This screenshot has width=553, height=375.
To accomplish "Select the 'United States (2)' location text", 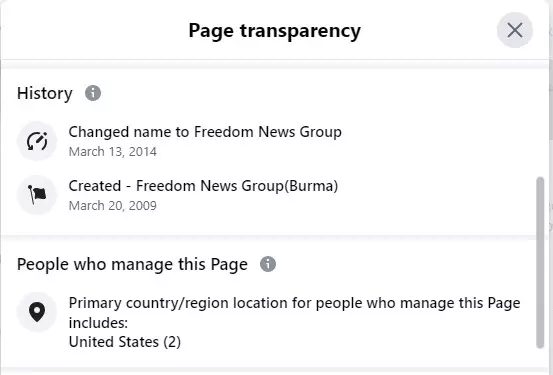I will click(125, 342).
